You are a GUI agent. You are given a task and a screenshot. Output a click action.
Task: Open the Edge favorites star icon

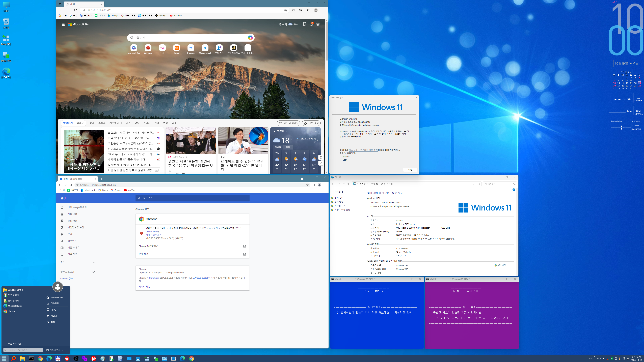pos(293,10)
